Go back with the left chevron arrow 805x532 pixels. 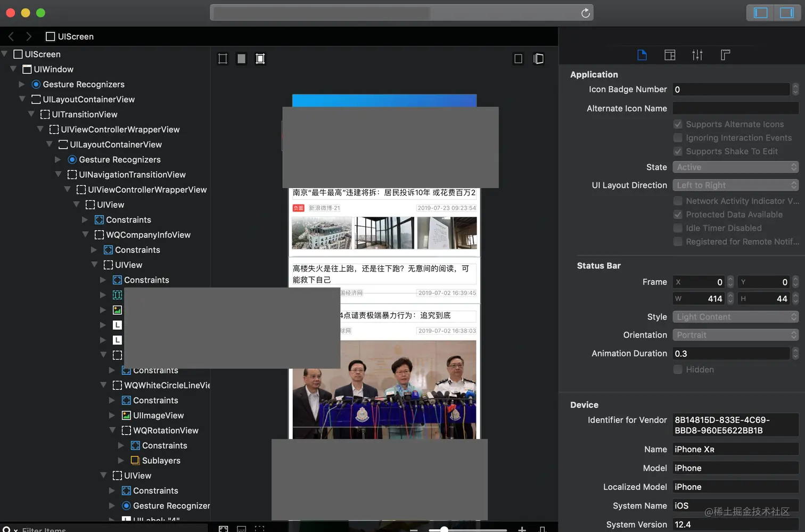[11, 36]
